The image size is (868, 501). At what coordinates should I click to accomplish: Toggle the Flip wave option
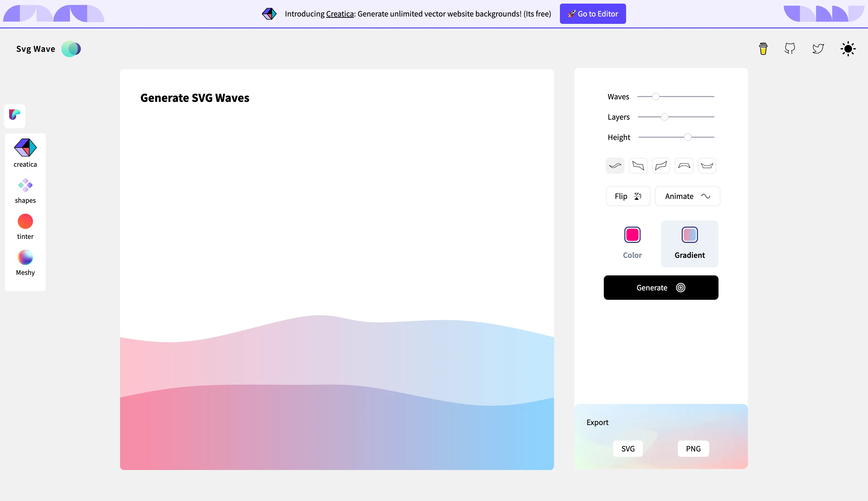(x=628, y=196)
